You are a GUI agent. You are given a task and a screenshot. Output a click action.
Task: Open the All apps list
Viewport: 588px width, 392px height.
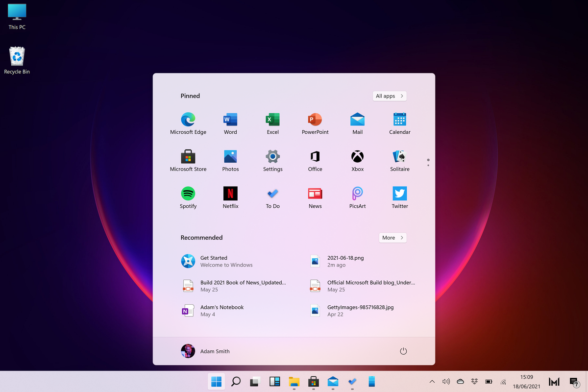tap(390, 96)
